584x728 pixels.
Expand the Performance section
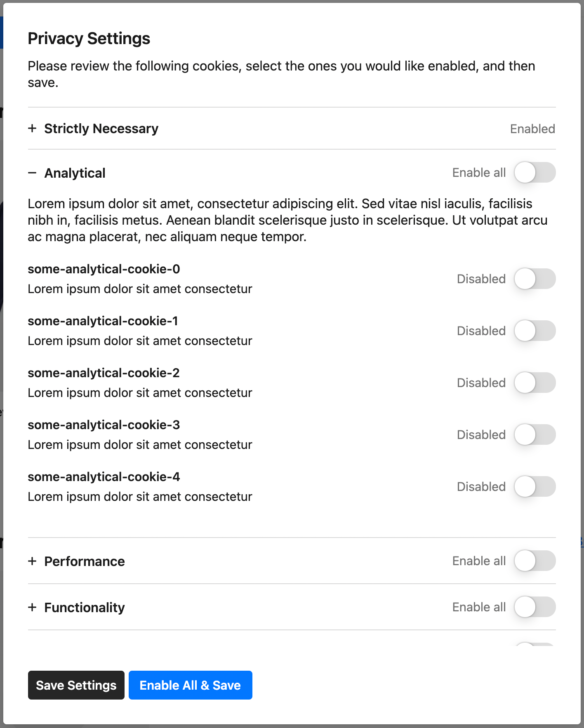click(x=33, y=561)
